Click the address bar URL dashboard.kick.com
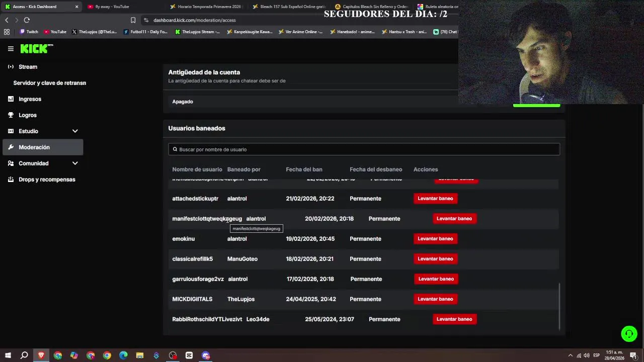 (x=194, y=20)
